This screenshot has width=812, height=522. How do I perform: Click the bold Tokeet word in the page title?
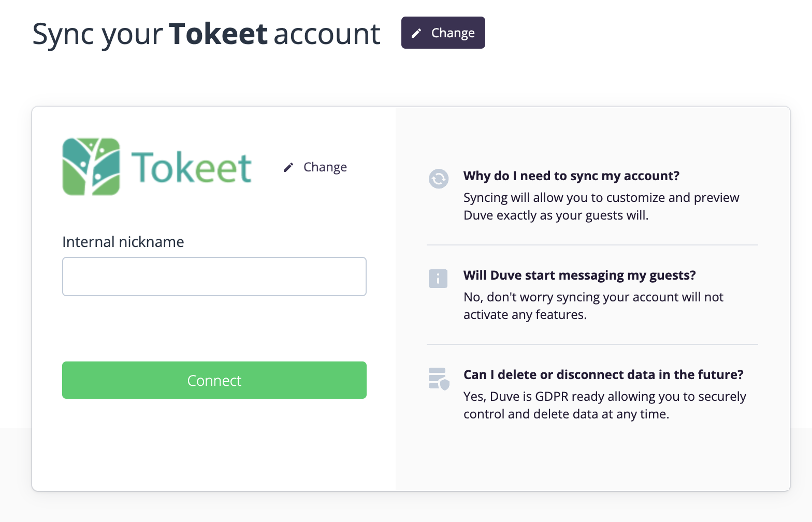click(x=218, y=34)
